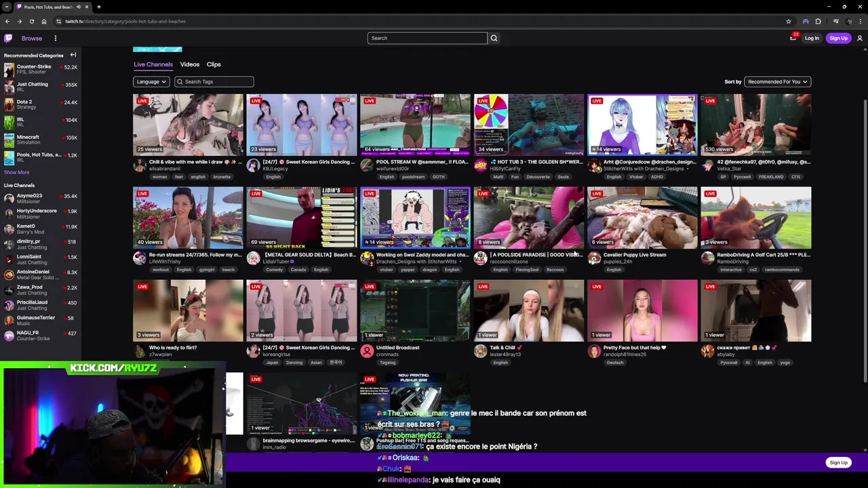Open HortyUnderscore live channel in sidebar
This screenshot has width=868, height=488.
pos(41,213)
